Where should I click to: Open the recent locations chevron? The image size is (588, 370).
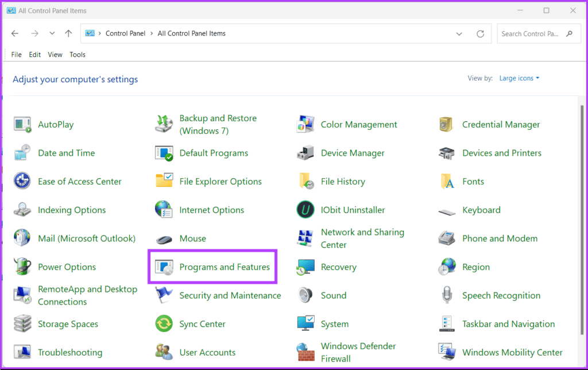click(x=53, y=34)
